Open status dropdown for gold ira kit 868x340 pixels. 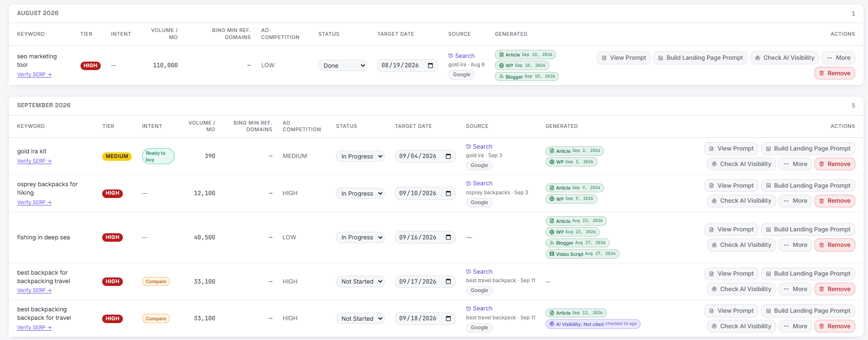(x=360, y=156)
